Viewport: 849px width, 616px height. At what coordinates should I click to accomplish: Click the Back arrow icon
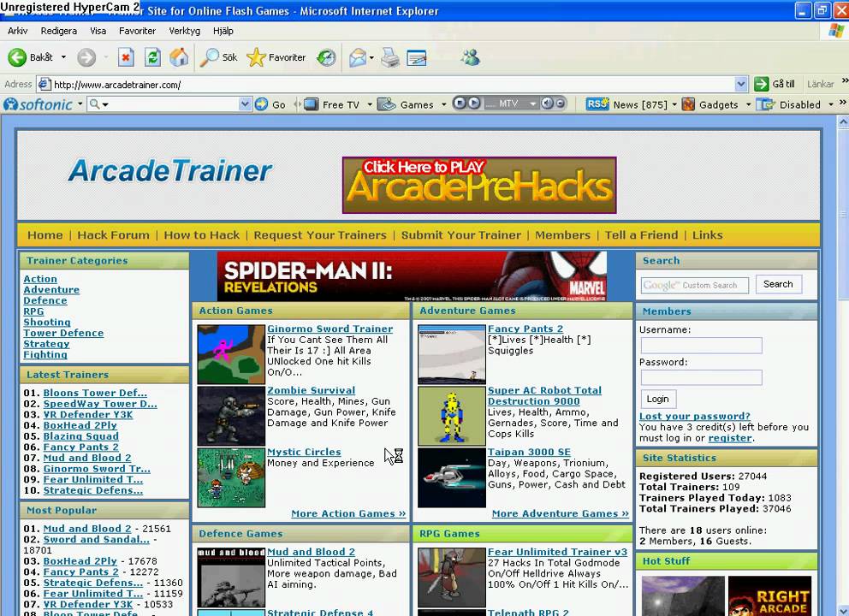pos(17,56)
